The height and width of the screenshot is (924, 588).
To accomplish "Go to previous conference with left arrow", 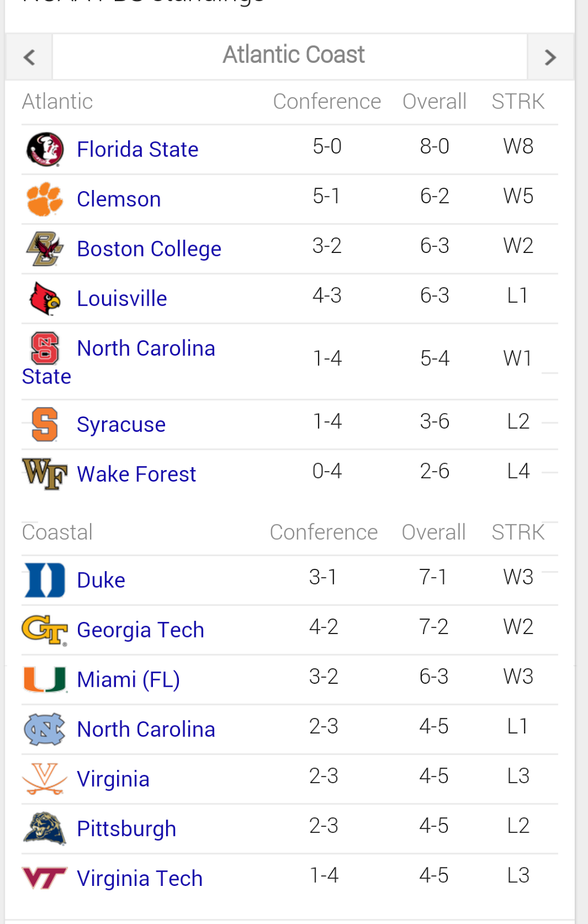I will [29, 57].
